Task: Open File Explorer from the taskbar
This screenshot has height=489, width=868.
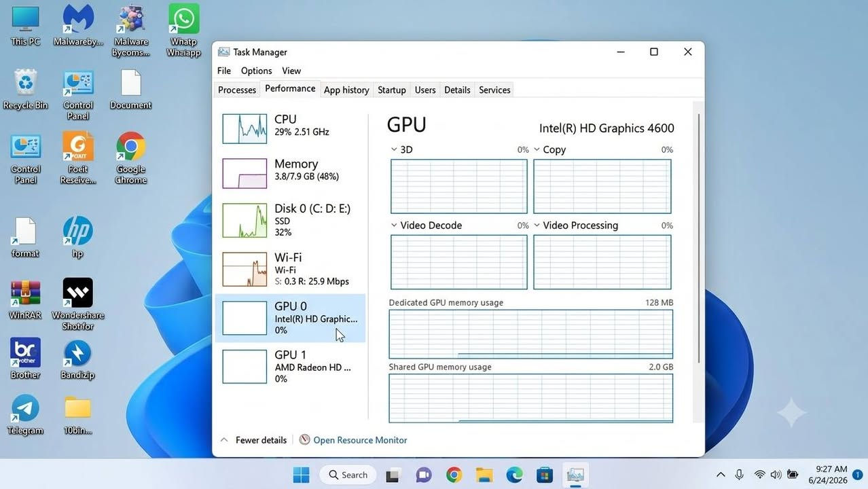Action: pyautogui.click(x=484, y=475)
